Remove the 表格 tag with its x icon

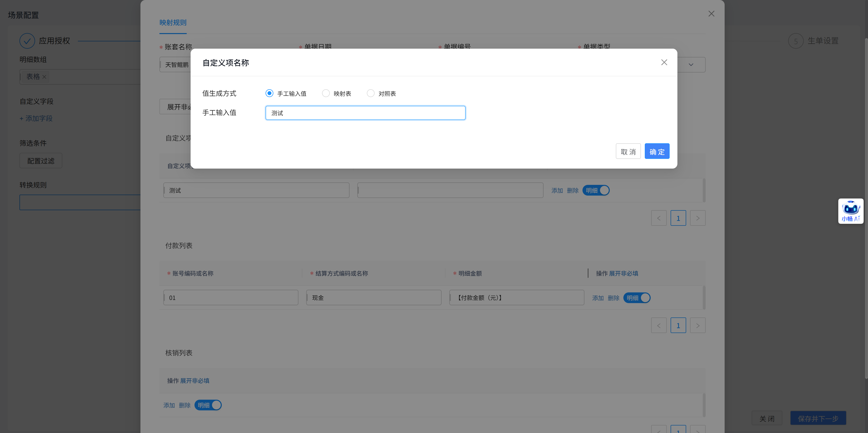pos(44,77)
